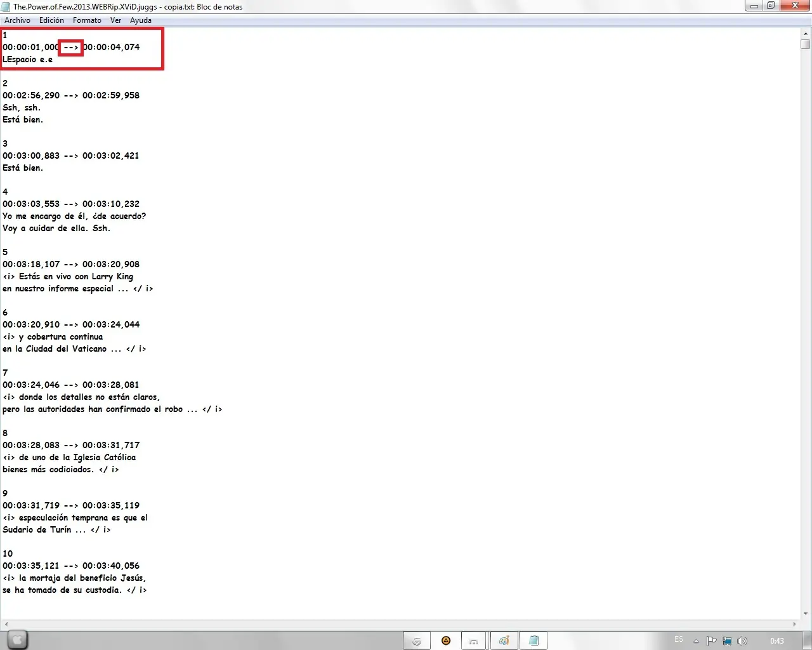Open the orange circular icon taskbar button
This screenshot has width=812, height=650.
[x=446, y=641]
